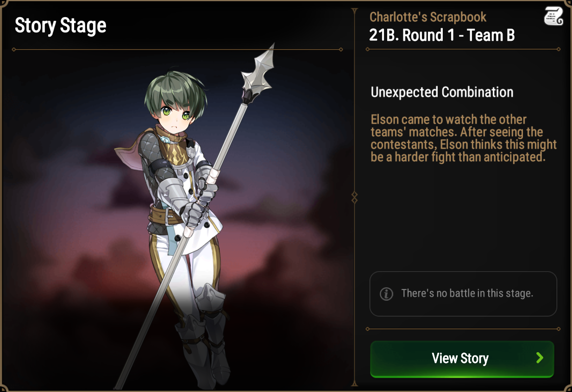Viewport: 572px width, 392px height.
Task: Click the info circle icon
Action: click(386, 294)
